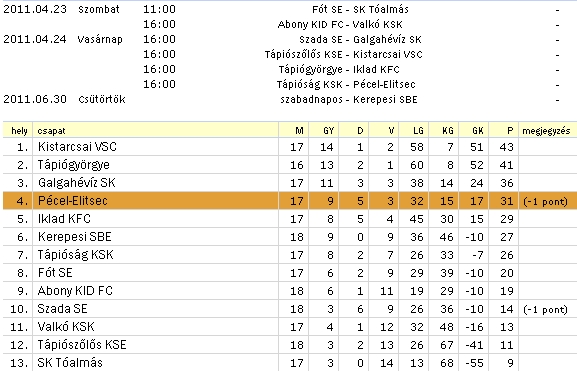
Task: Click the 'megjegyzés' column header
Action: tap(546, 131)
